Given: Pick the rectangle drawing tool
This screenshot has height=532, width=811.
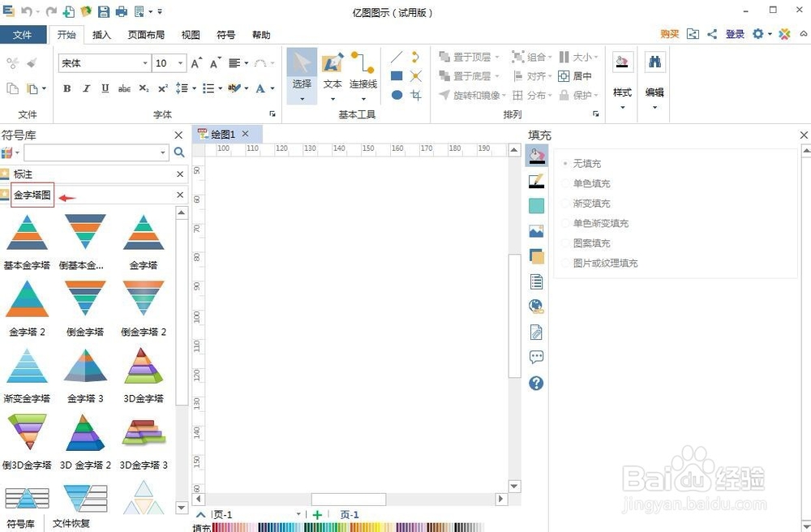Looking at the screenshot, I should coord(395,75).
